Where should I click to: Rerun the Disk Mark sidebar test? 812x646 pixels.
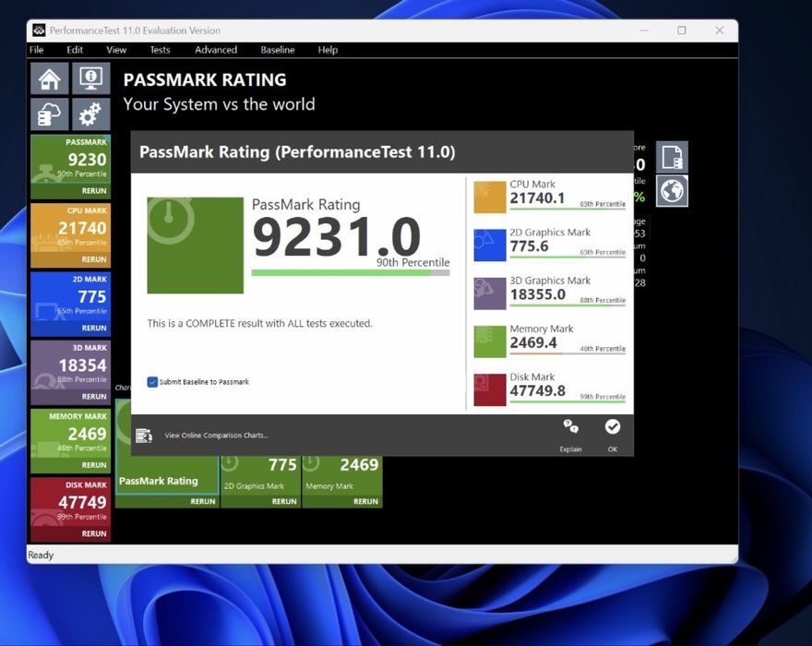point(94,533)
